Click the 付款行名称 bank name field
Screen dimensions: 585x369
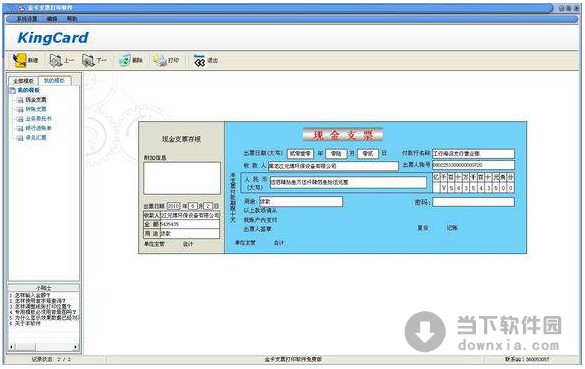pos(473,154)
